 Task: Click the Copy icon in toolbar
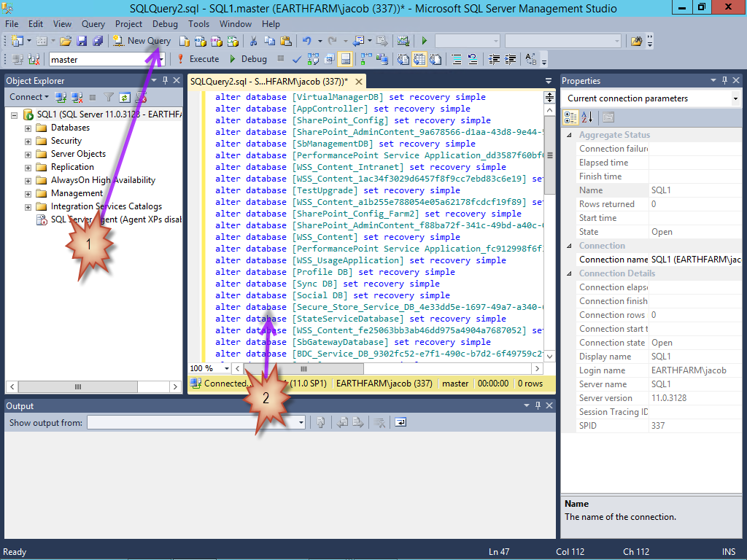pos(269,42)
